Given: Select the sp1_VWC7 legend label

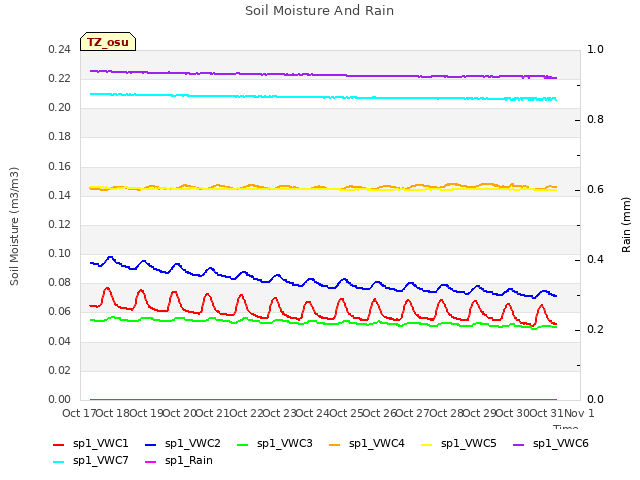Looking at the screenshot, I should 100,460.
